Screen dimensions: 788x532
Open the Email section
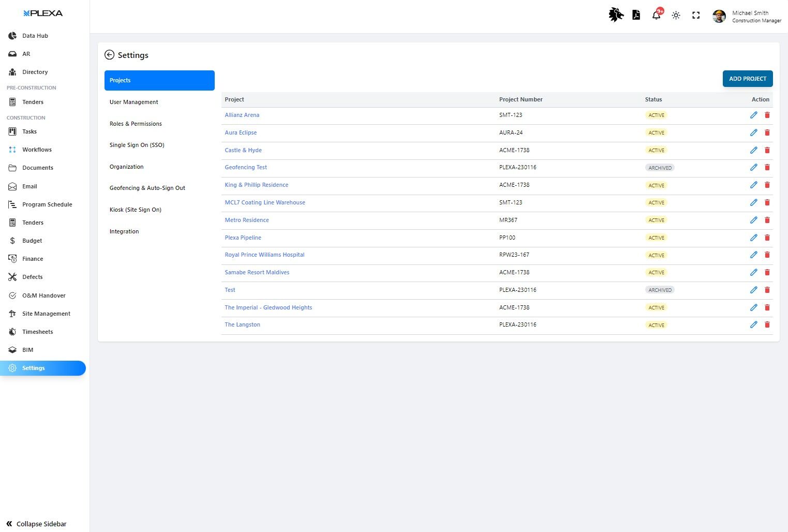tap(29, 186)
